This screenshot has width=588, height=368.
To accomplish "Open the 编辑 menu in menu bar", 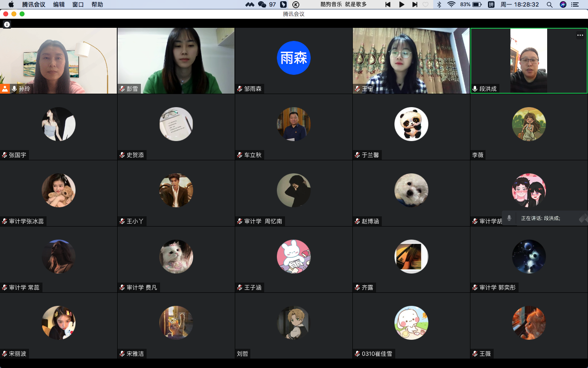I will pyautogui.click(x=59, y=4).
